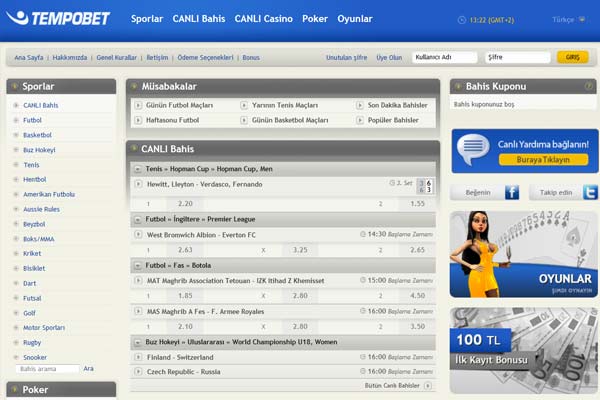This screenshot has width=600, height=400.
Task: Click the live help chat bubble icon
Action: [x=473, y=149]
